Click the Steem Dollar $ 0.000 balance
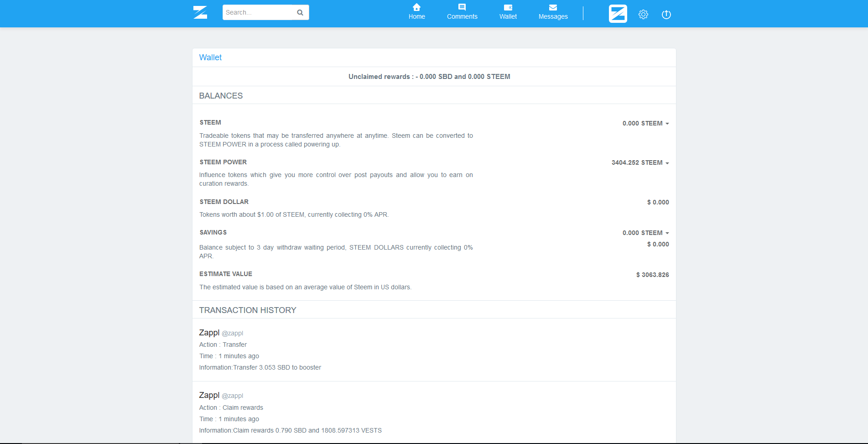 pos(658,203)
